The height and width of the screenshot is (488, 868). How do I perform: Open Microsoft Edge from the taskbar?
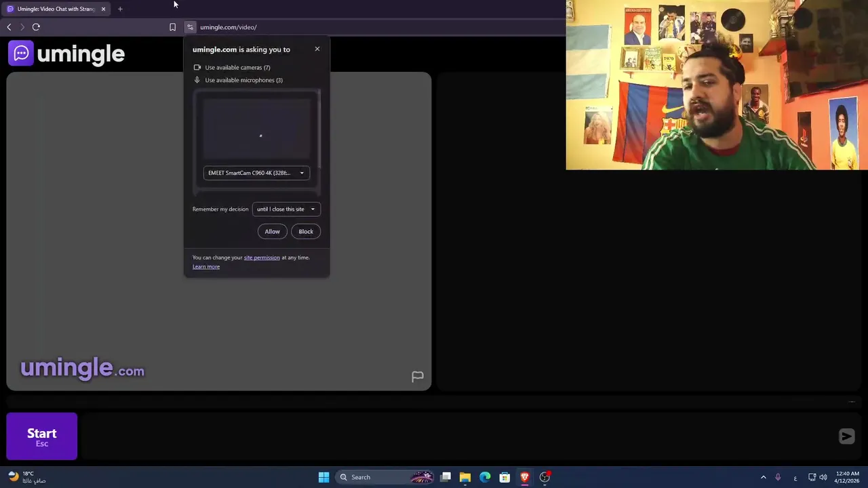pyautogui.click(x=485, y=477)
